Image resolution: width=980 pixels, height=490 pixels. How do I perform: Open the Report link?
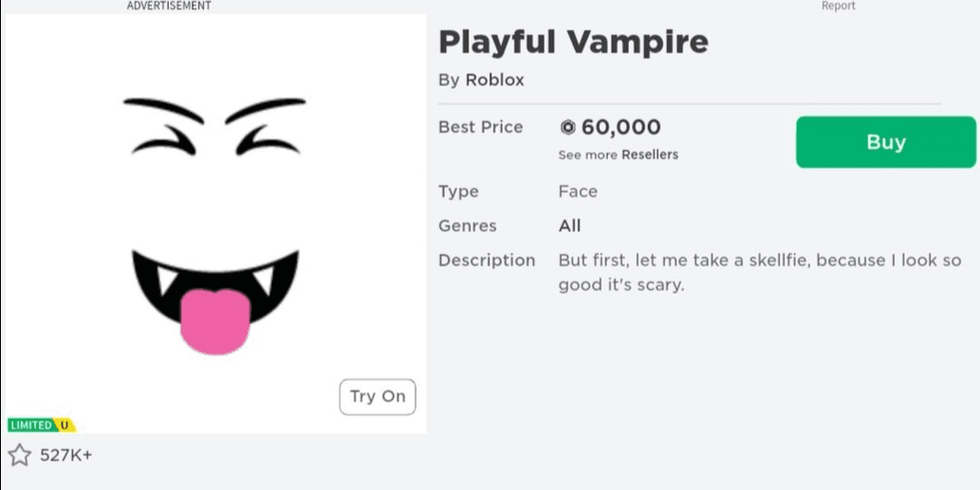pos(838,6)
